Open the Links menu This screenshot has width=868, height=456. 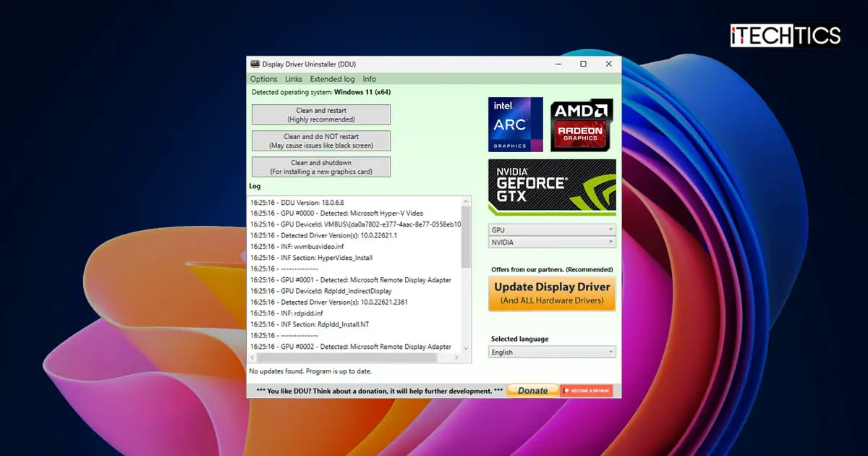(x=293, y=79)
